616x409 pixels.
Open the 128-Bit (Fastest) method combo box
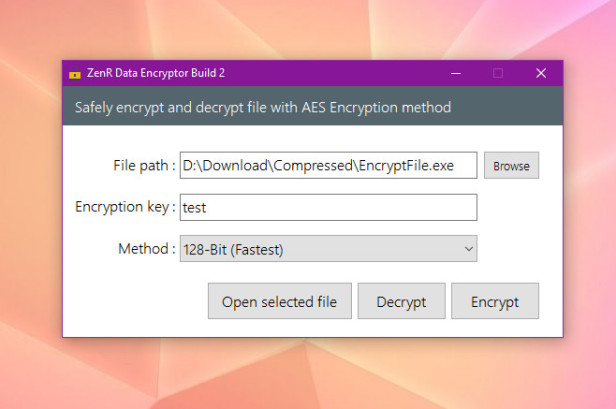tap(320, 249)
